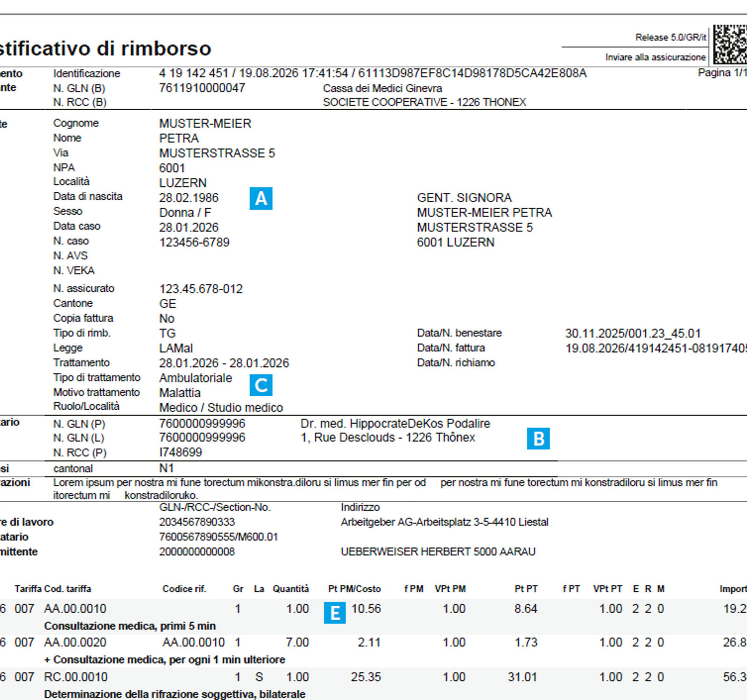This screenshot has height=700, width=747.
Task: Click address line "6001 LUZERN"
Action: click(456, 243)
